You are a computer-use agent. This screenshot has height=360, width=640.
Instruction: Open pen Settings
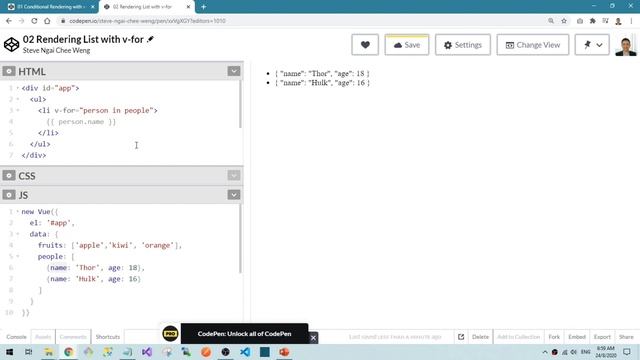point(463,45)
